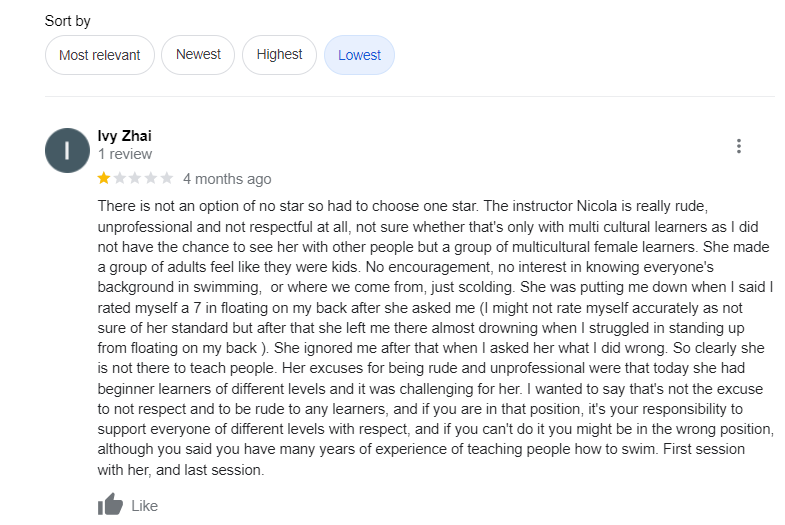Click the Like label next to the thumb
The width and height of the screenshot is (785, 525).
point(145,506)
